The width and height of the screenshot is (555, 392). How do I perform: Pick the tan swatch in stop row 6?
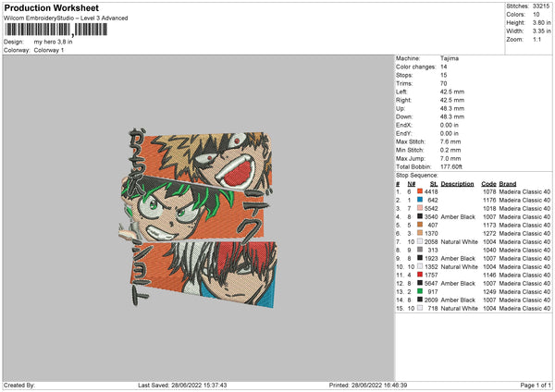click(420, 233)
